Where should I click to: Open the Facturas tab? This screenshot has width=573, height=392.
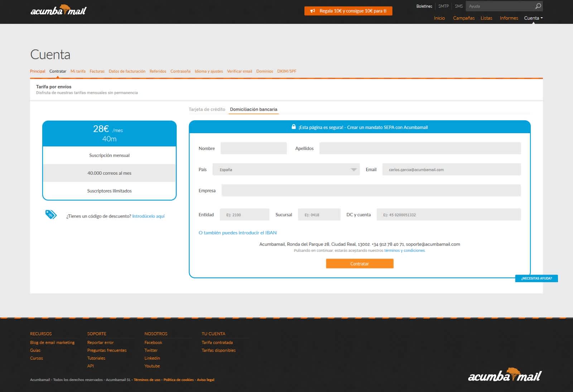[x=97, y=71]
